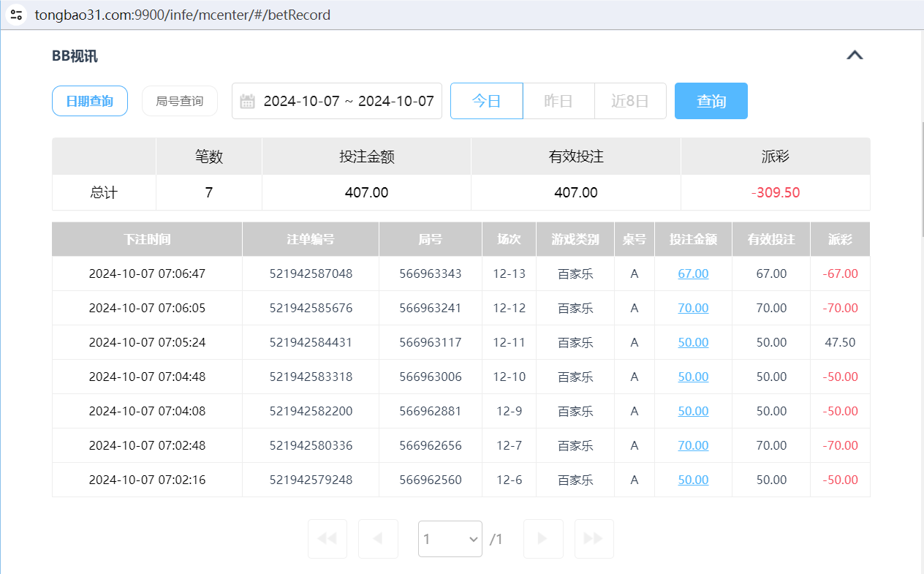Jump to the first page with double-left arrow
The height and width of the screenshot is (574, 924).
[327, 539]
